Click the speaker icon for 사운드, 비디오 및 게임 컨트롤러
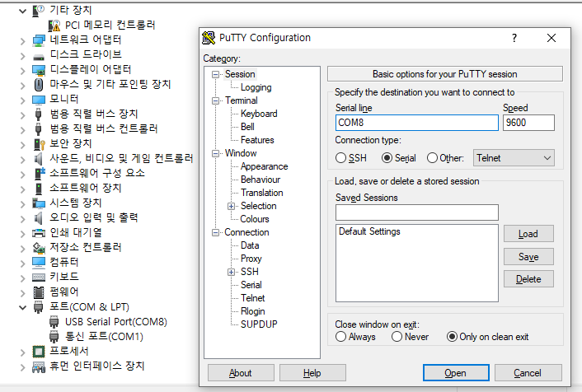Screen dimensions: 582x392 (x=38, y=159)
